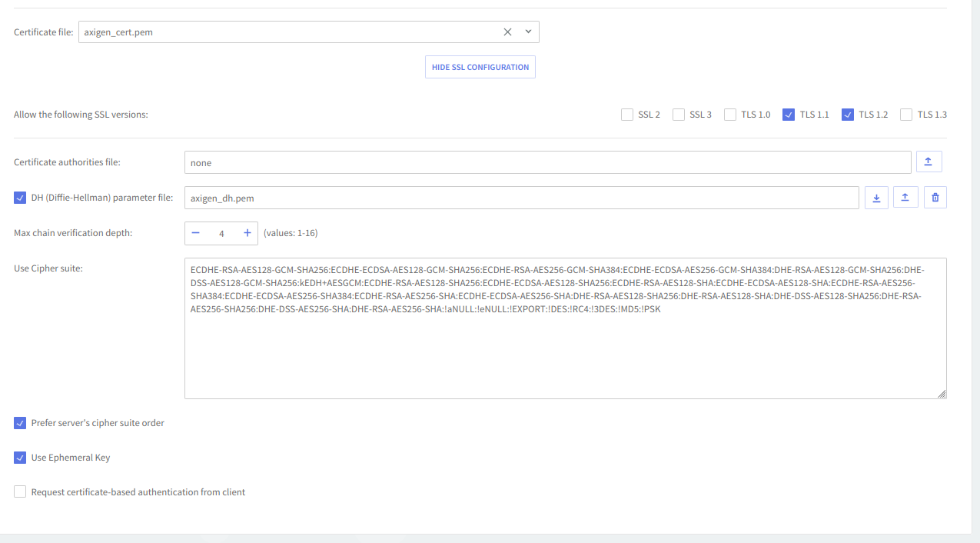980x543 pixels.
Task: Increase max chain verification depth
Action: 247,233
